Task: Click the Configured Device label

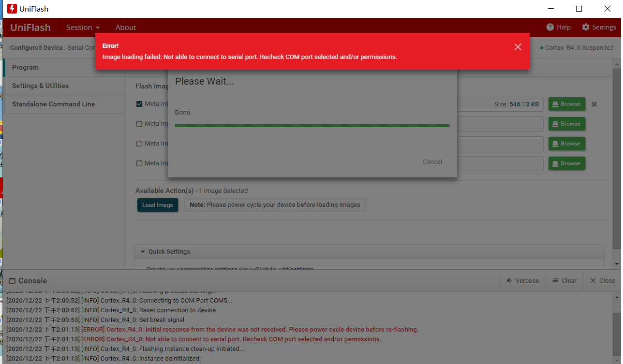Action: click(37, 48)
